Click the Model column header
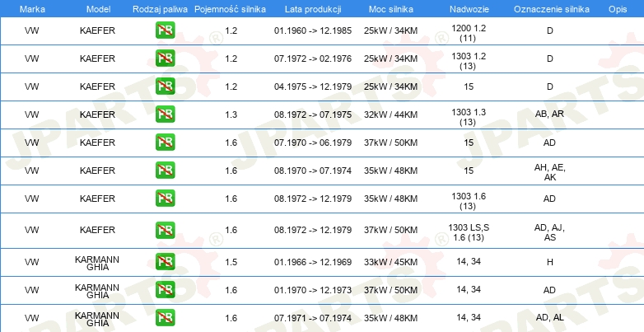This screenshot has width=644, height=332. point(98,9)
